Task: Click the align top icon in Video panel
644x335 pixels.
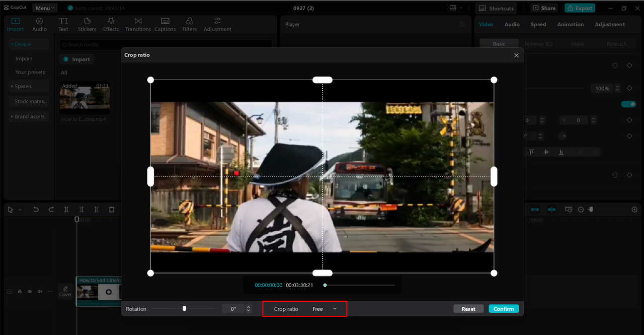Action: click(x=531, y=152)
